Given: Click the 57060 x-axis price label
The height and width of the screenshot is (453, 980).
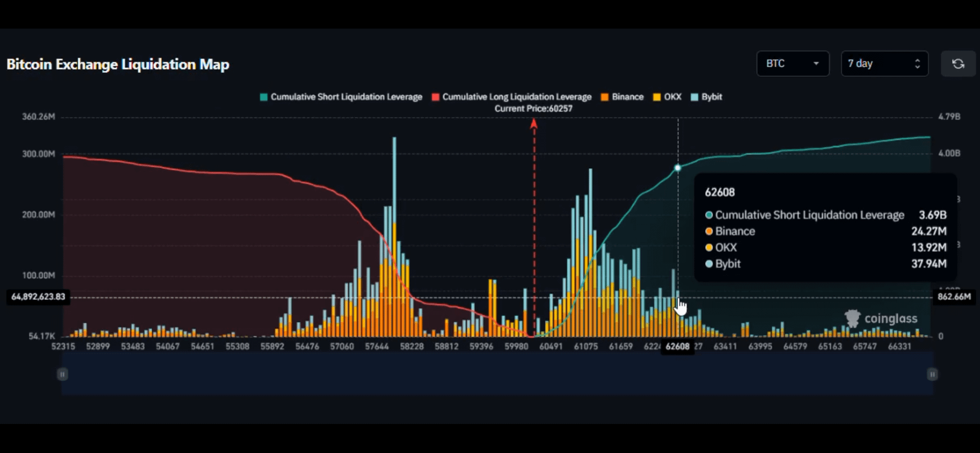Looking at the screenshot, I should coord(342,346).
